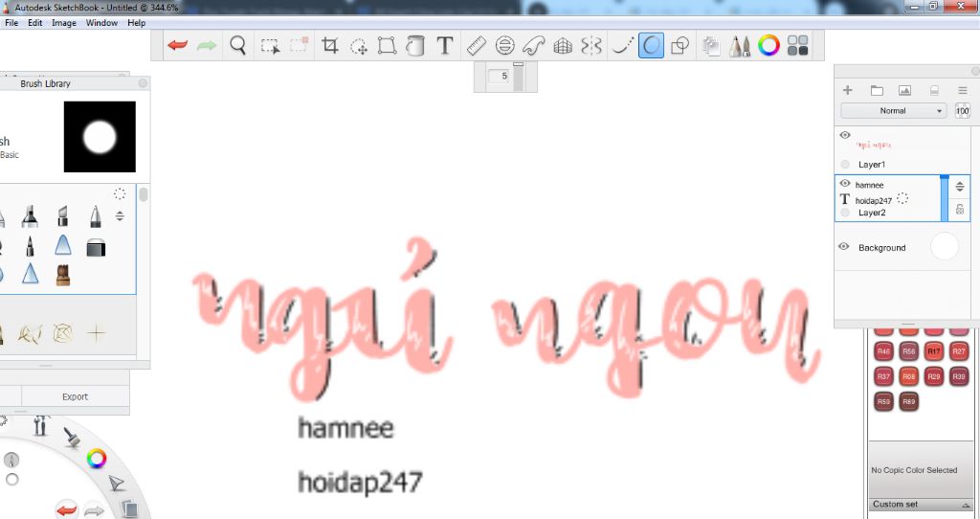980x519 pixels.
Task: Open the Brush Palette pencils icon
Action: (x=740, y=46)
